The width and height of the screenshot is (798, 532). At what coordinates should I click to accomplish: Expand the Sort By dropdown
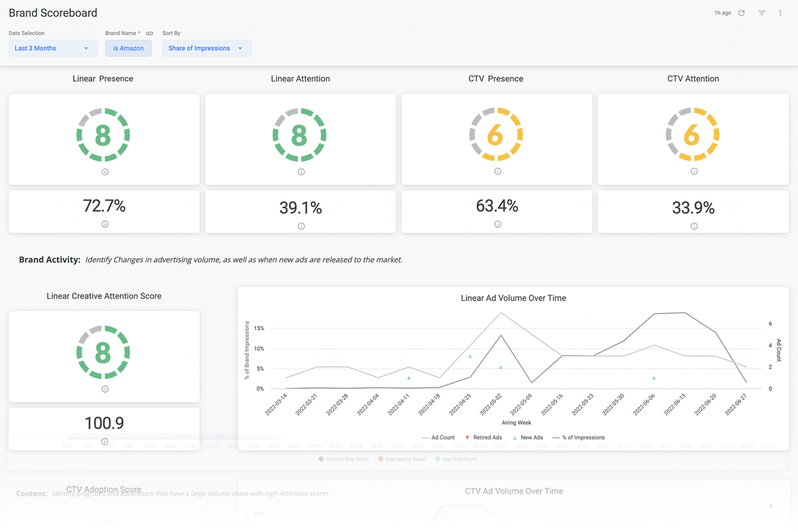pos(206,48)
